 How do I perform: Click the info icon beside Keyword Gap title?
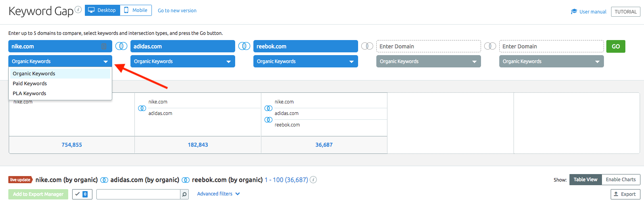tap(78, 10)
